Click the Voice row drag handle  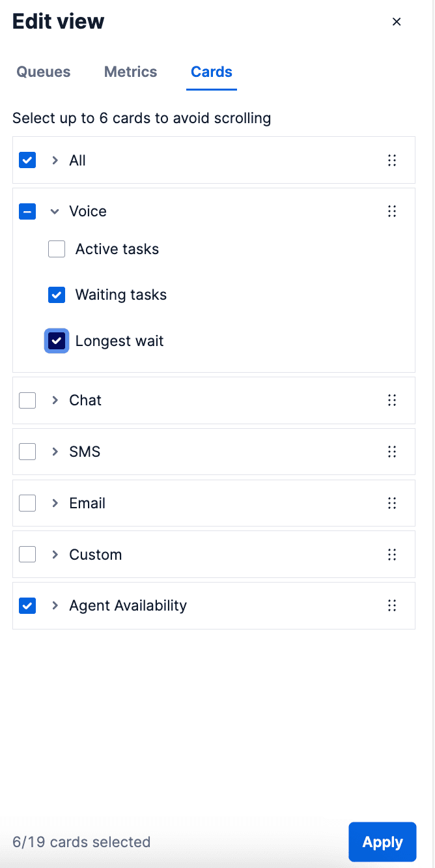click(392, 211)
